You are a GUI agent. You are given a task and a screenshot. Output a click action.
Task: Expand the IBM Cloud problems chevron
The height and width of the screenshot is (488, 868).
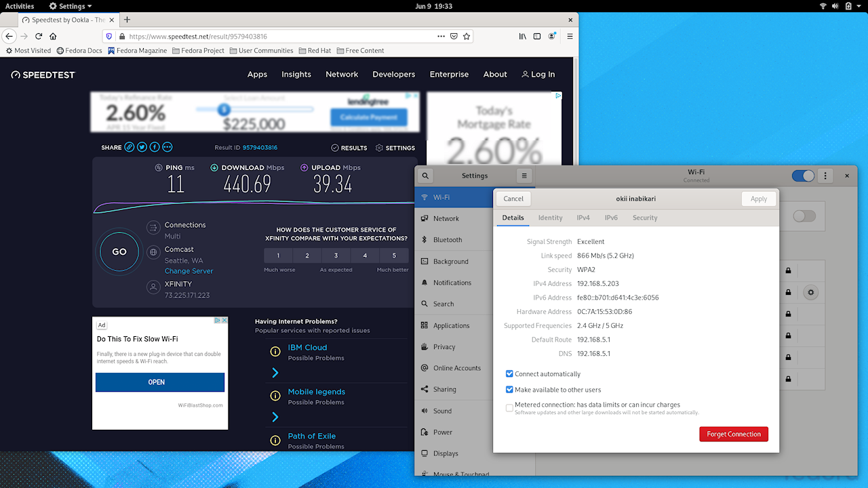tap(275, 373)
